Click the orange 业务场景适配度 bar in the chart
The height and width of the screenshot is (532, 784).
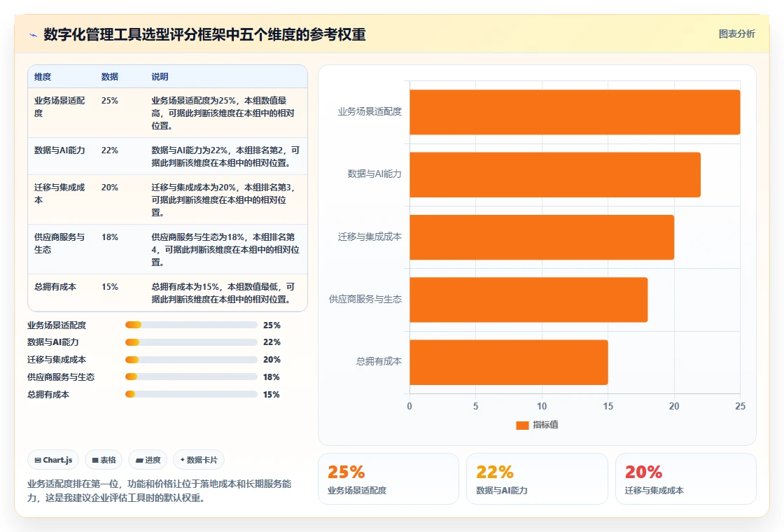(x=575, y=112)
